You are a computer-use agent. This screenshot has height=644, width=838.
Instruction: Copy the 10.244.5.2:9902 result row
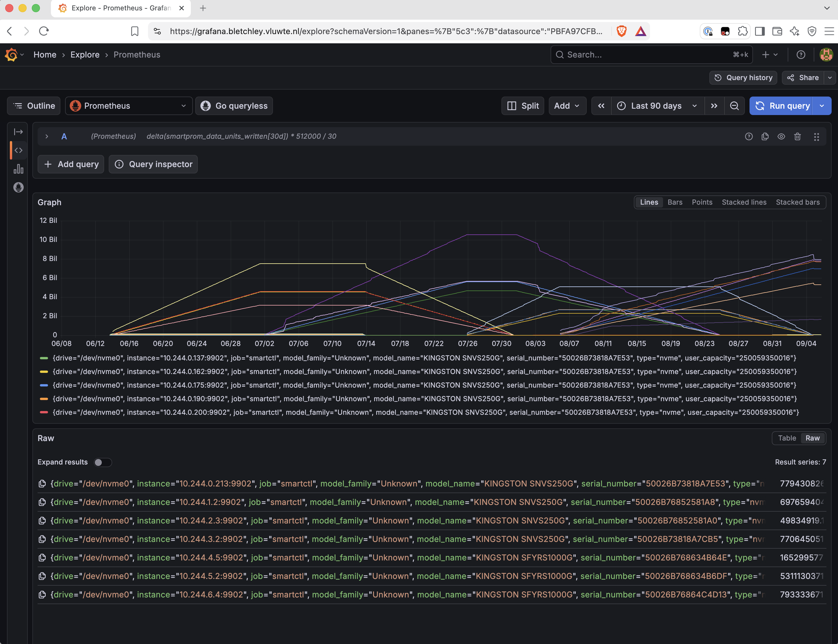click(x=42, y=576)
